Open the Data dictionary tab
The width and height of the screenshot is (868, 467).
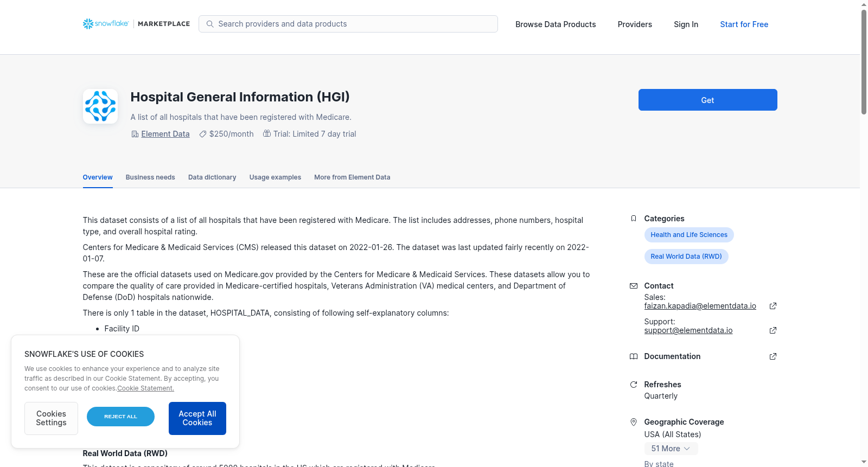click(212, 177)
